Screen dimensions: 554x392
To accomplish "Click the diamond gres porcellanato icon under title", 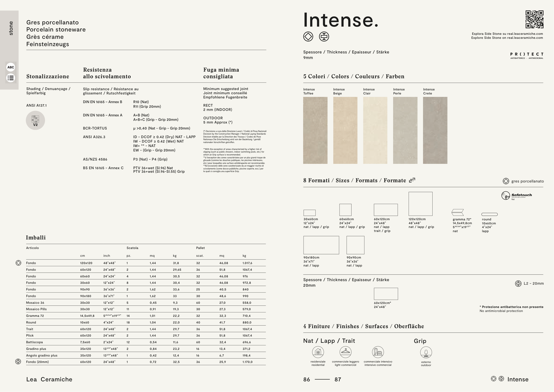I will (308, 37).
